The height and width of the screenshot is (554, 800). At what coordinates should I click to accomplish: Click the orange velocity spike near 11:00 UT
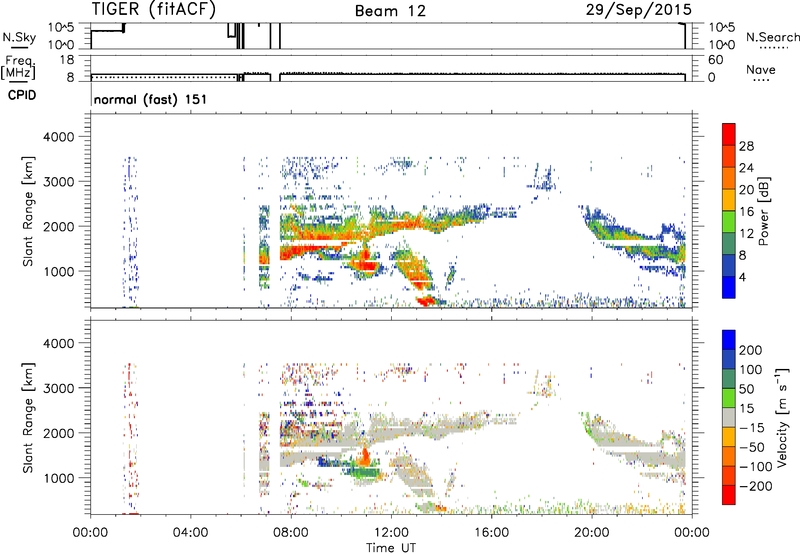pyautogui.click(x=365, y=456)
